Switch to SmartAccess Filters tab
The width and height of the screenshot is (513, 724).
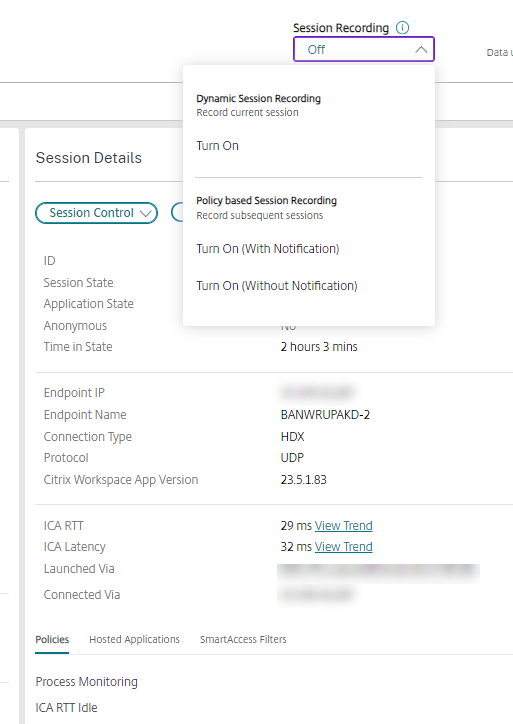pyautogui.click(x=243, y=640)
